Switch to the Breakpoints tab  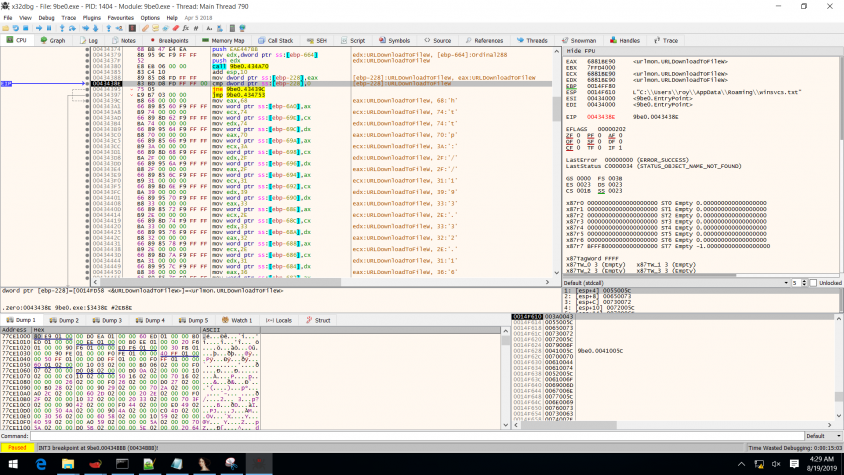click(169, 40)
